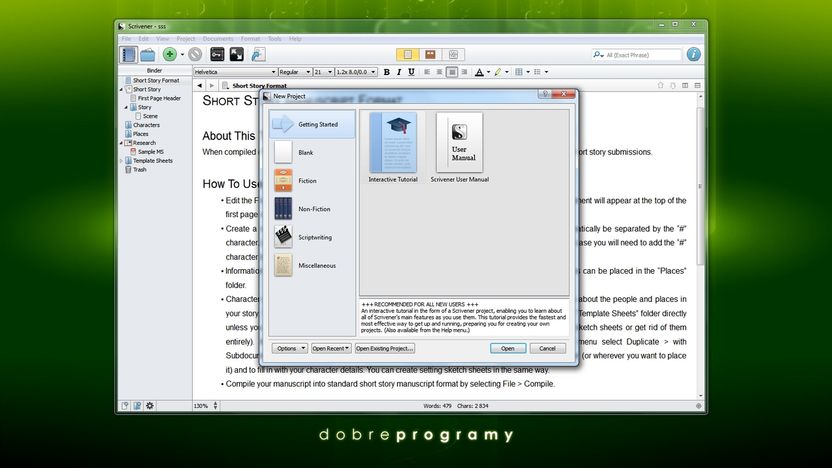
Task: Click Cancel in New Project dialog
Action: (x=547, y=349)
